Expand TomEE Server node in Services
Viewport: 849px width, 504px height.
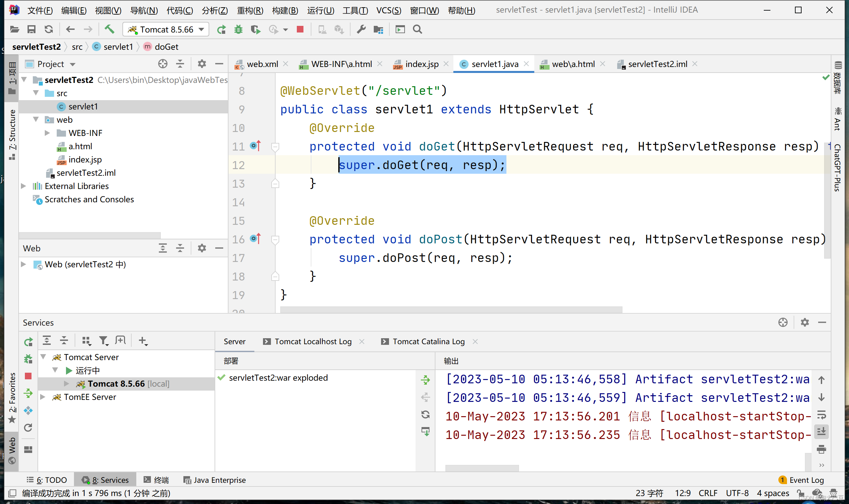(x=43, y=397)
